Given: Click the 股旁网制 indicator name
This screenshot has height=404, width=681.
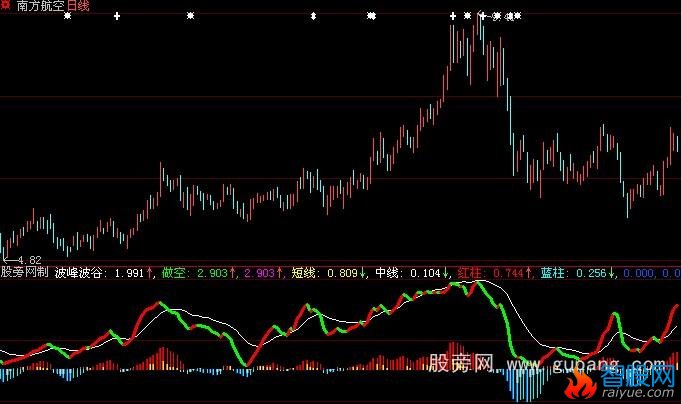Looking at the screenshot, I should click(24, 272).
